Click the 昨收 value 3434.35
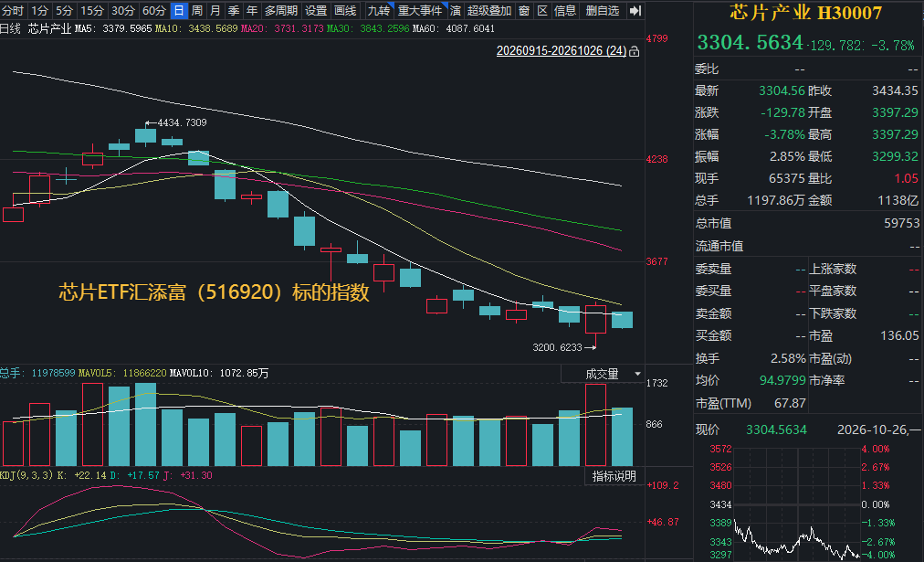Screen dimensions: 924x562 click(x=895, y=90)
